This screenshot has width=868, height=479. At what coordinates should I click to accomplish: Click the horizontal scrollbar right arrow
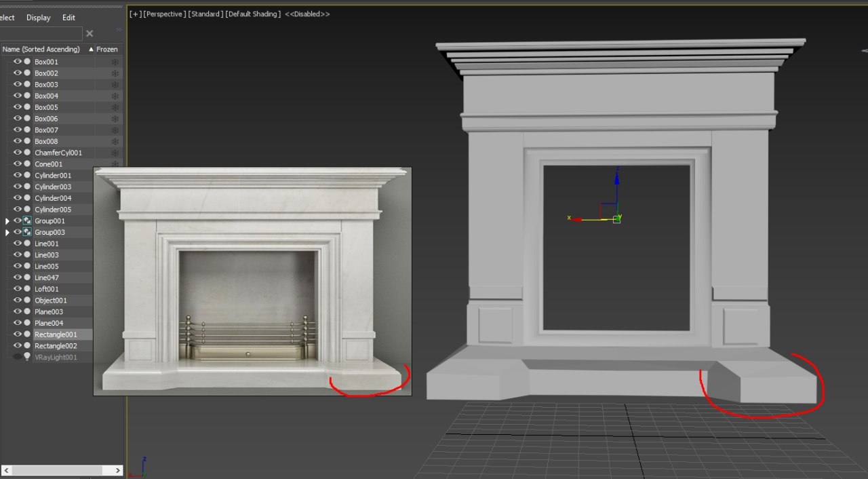click(x=119, y=470)
